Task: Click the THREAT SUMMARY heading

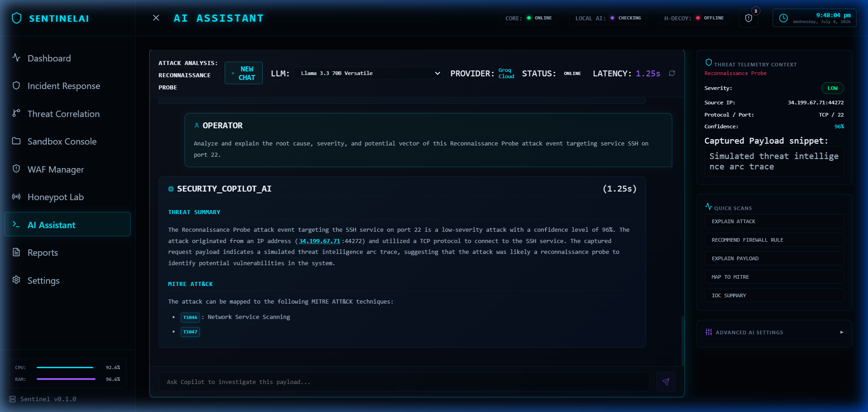Action: [x=194, y=212]
